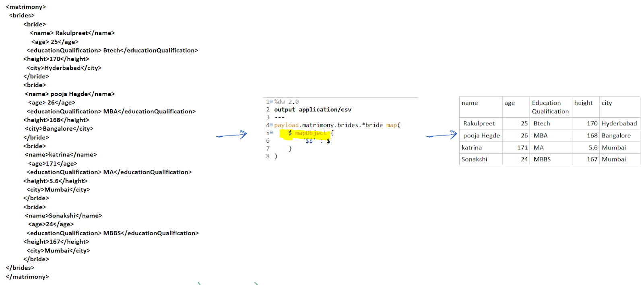644x285 pixels.
Task: Click 'payload.matrimony.brides.*bride' in the script
Action: click(x=328, y=125)
